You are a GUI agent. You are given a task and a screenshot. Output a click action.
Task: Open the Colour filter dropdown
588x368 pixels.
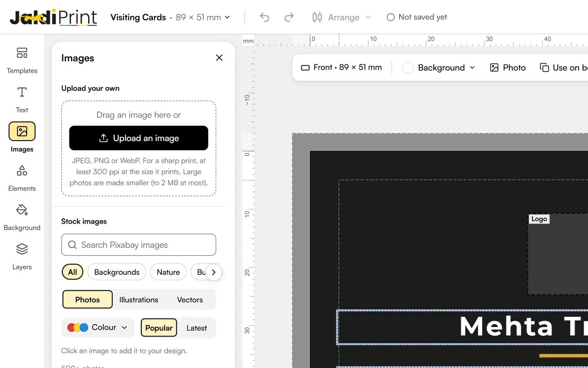98,328
